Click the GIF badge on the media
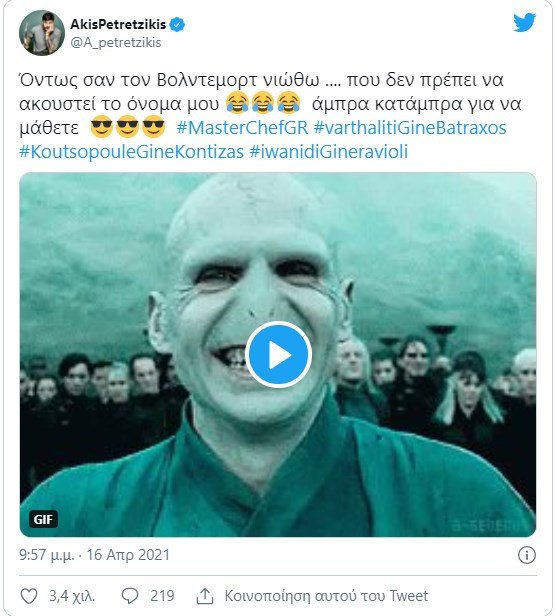556x616 pixels. click(43, 519)
